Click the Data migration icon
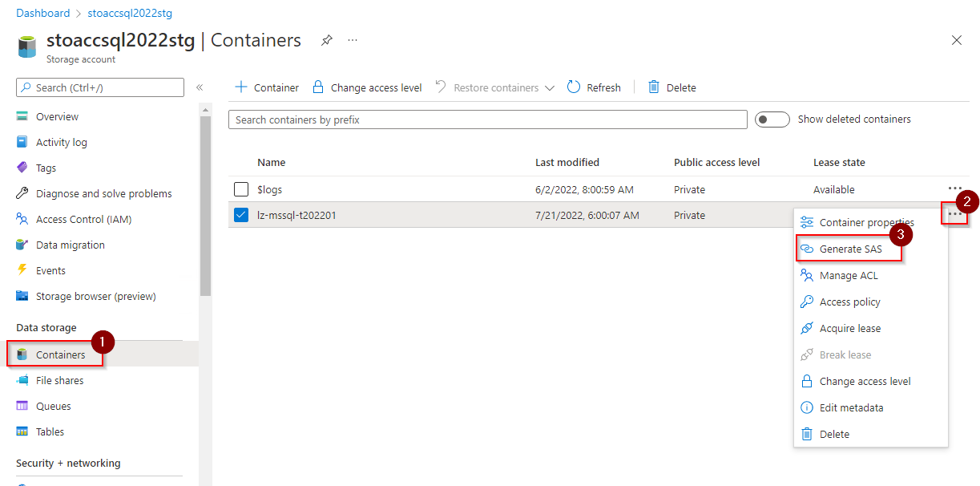 point(22,245)
